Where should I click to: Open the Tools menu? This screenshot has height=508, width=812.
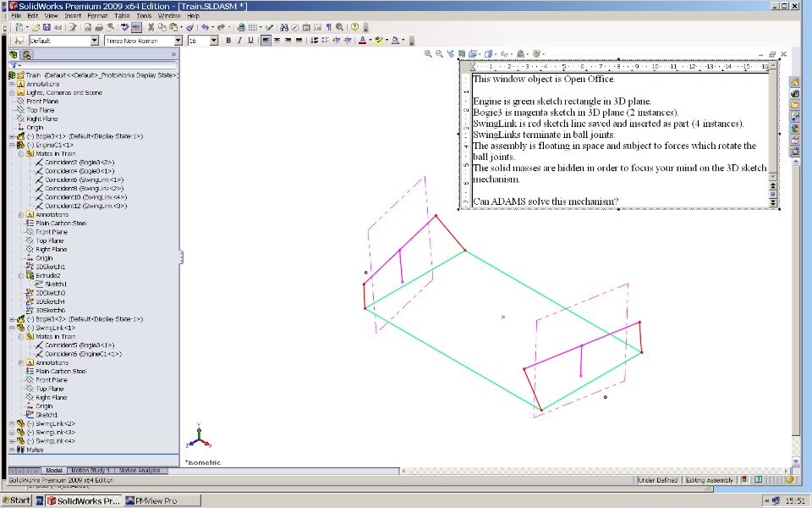click(x=144, y=15)
